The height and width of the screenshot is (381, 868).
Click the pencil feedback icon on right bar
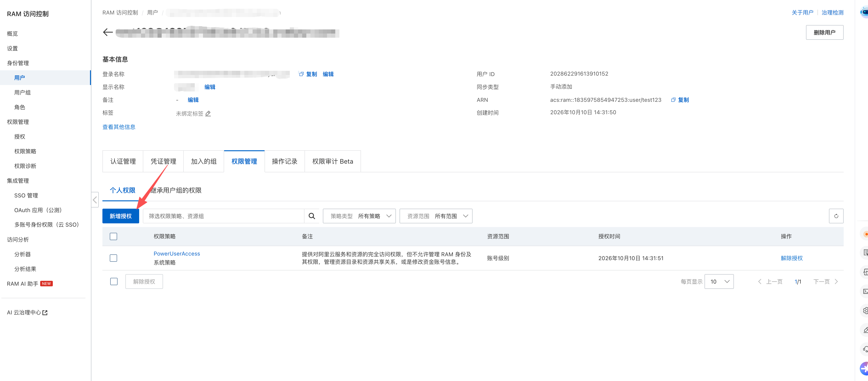click(865, 330)
